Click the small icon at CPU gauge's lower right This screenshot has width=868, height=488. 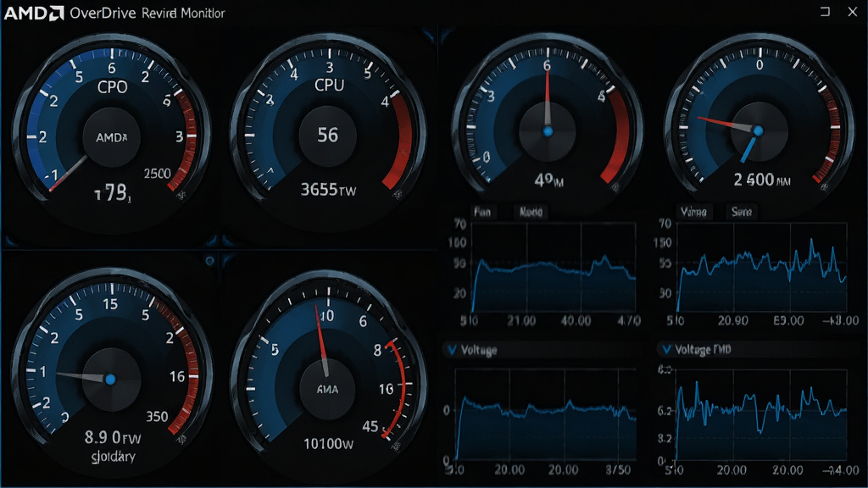[397, 194]
